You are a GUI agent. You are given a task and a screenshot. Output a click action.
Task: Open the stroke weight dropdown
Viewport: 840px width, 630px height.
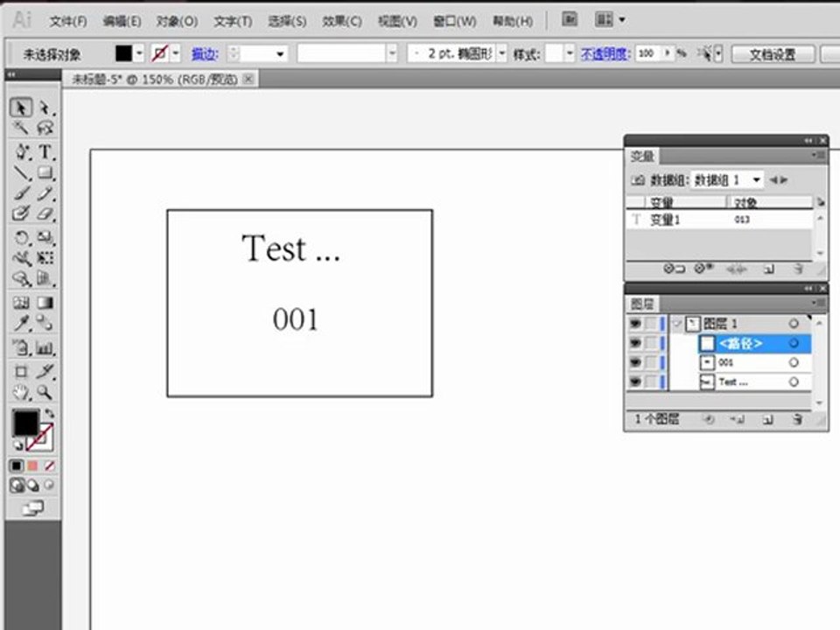coord(280,53)
